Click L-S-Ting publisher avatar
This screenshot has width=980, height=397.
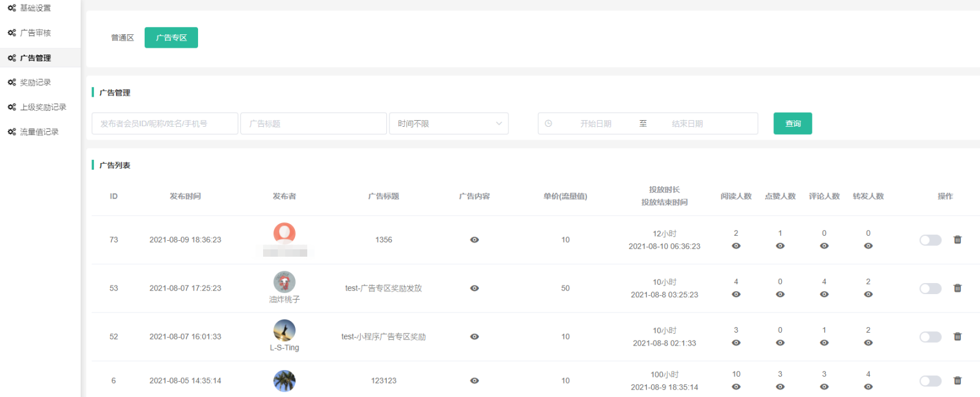(284, 331)
